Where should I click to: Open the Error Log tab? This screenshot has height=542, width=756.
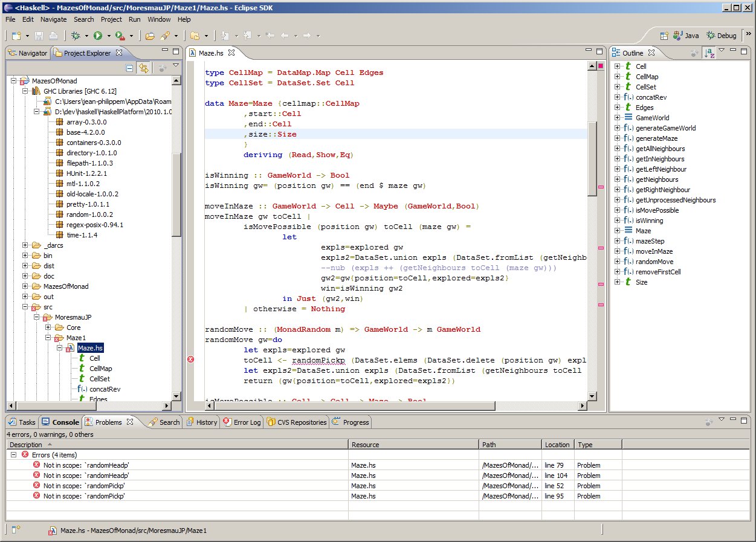pos(242,422)
